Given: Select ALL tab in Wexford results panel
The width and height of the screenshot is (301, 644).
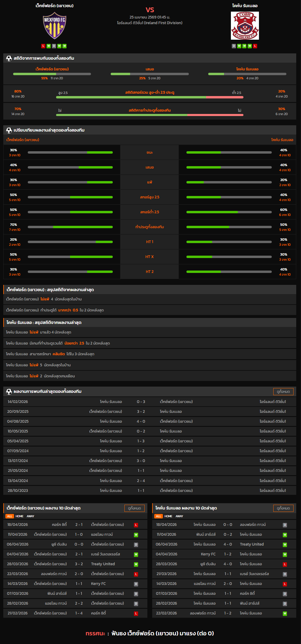Looking at the screenshot, I should point(10,516).
